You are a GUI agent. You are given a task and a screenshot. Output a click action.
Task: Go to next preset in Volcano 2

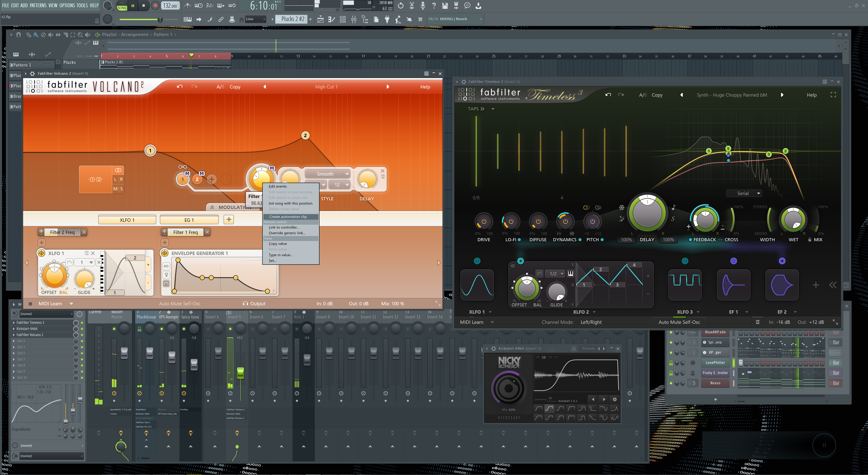tap(388, 86)
